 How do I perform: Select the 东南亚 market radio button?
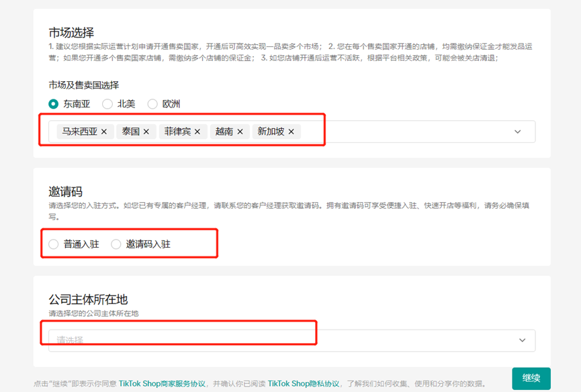point(54,104)
